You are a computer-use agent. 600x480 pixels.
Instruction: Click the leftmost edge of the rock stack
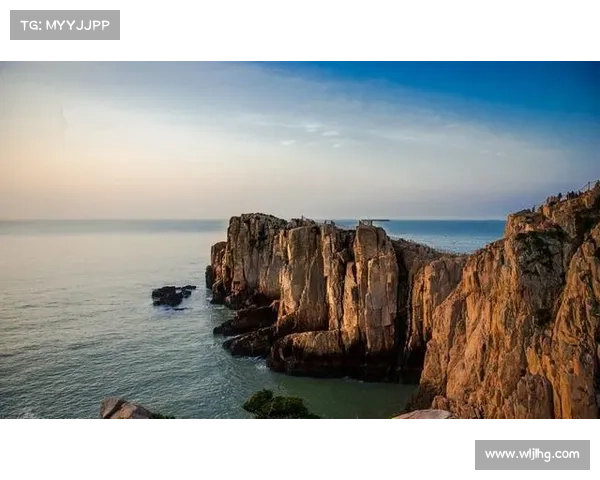pos(213,270)
